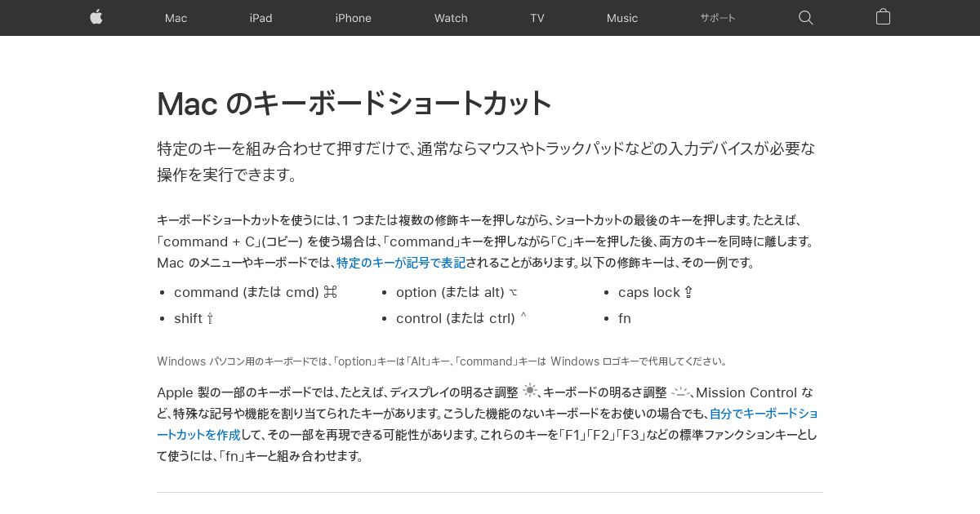Click the caps lock ⇪ symbol
980x514 pixels.
(688, 292)
